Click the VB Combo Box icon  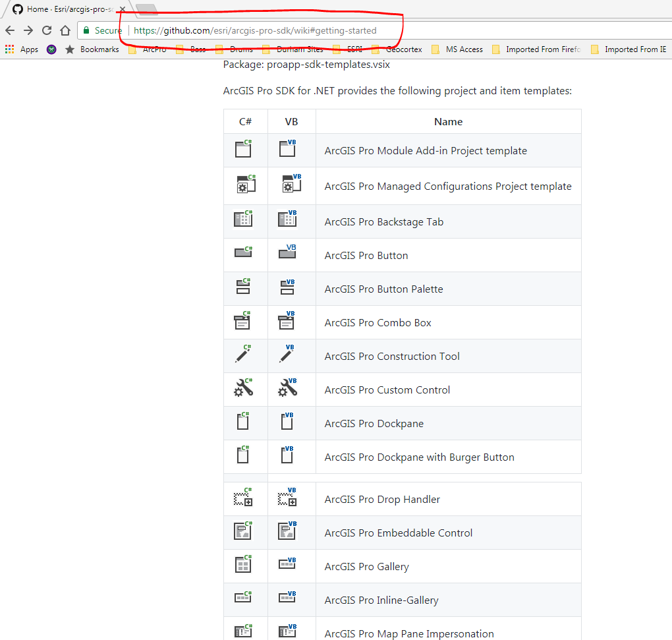[287, 320]
